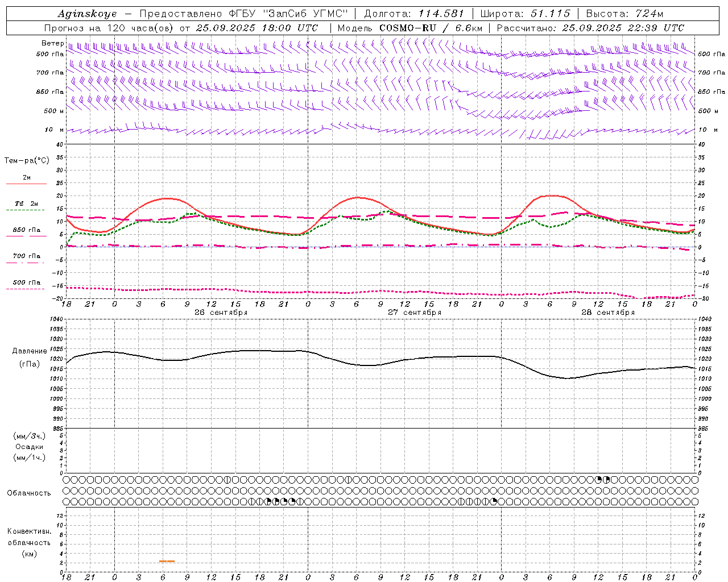Click the pink dotted 500 гПа legend line sample
The image size is (728, 582).
[26, 289]
